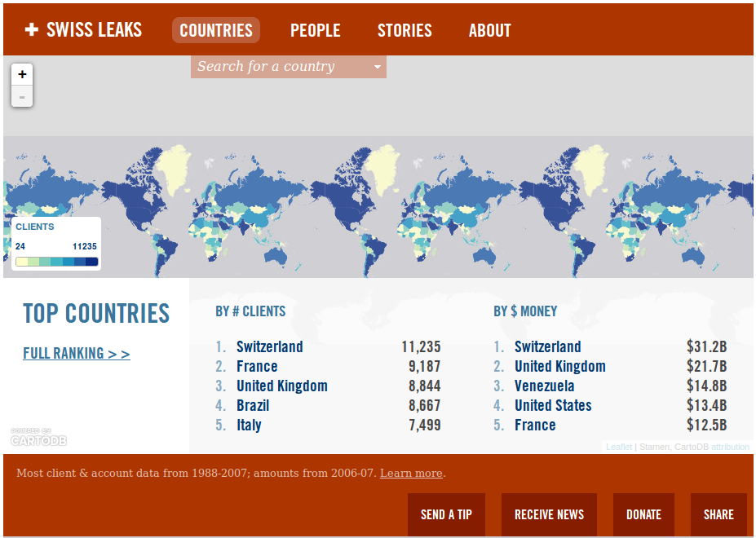
Task: Go to the People section
Action: click(x=316, y=30)
